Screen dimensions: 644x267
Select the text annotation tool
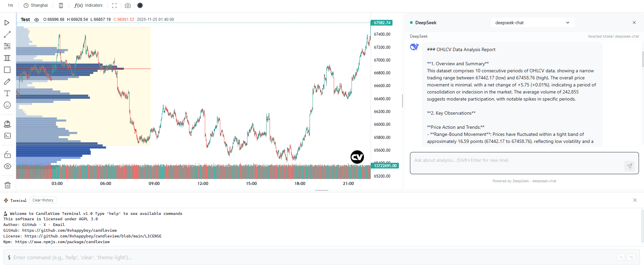(7, 93)
